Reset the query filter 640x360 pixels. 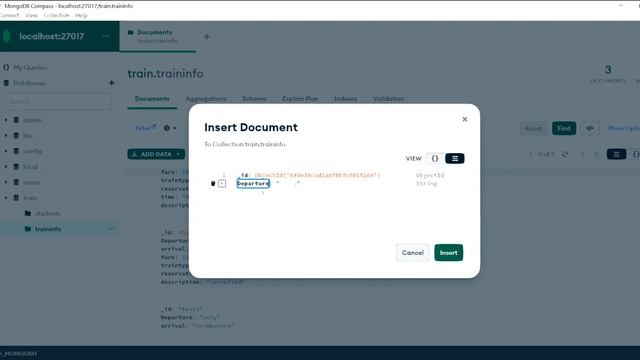tap(533, 128)
